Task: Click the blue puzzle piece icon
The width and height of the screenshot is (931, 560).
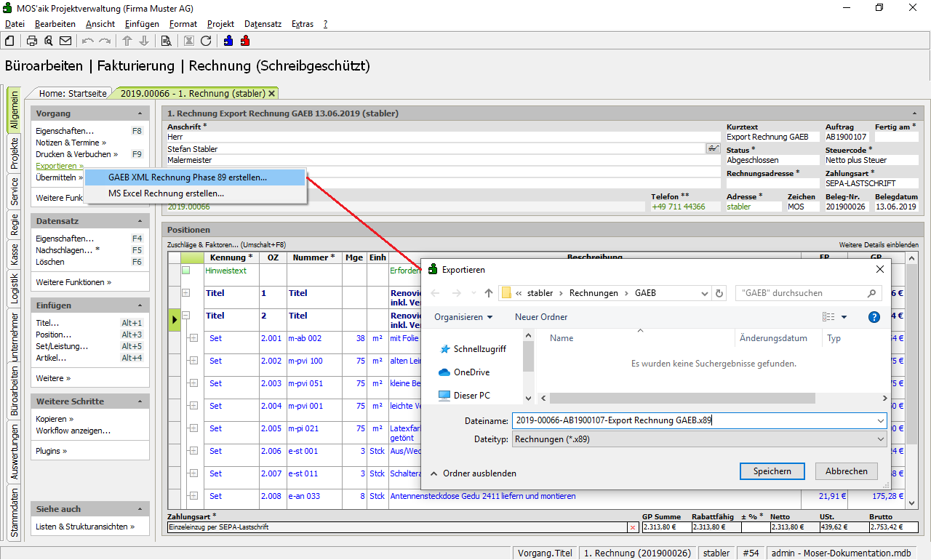Action: (x=228, y=41)
